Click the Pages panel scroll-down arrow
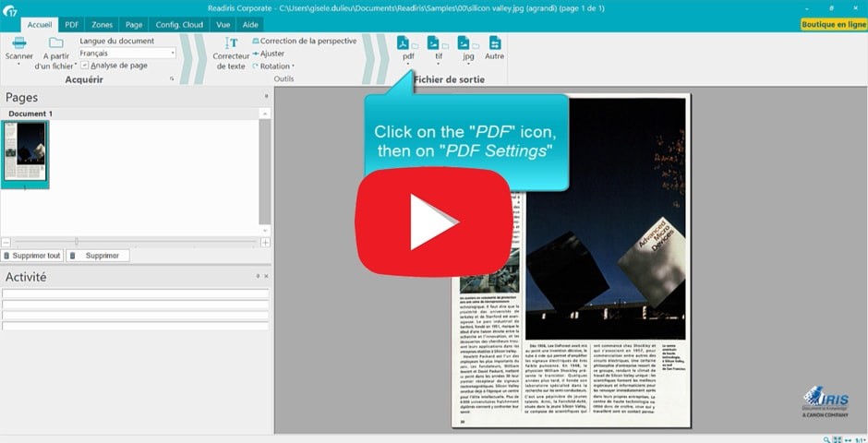Image resolution: width=868 pixels, height=443 pixels. point(265,230)
